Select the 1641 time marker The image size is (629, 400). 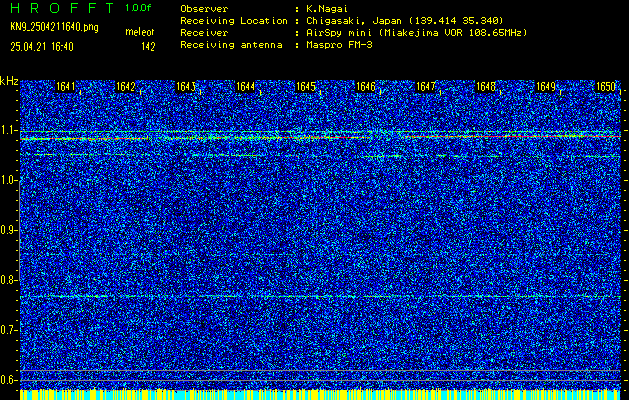click(65, 86)
